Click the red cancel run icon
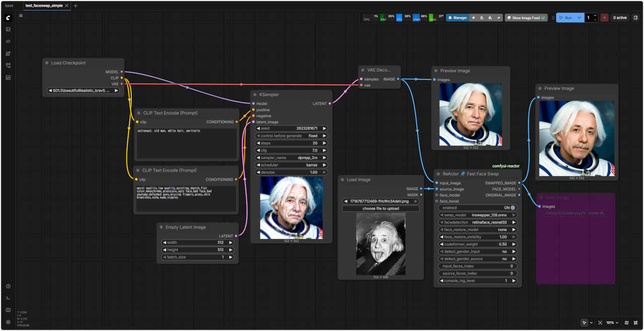Image resolution: width=644 pixels, height=331 pixels. point(604,18)
